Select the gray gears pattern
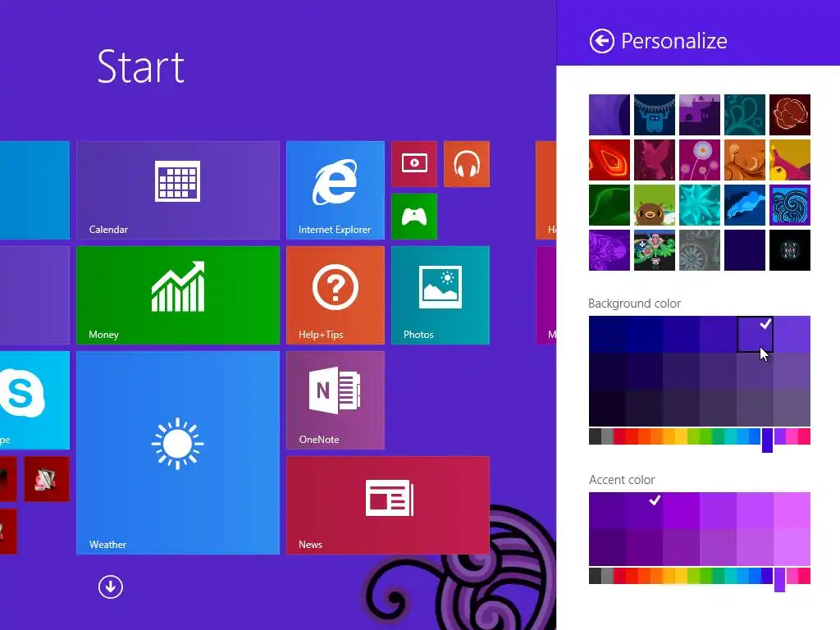840x630 pixels. pyautogui.click(x=699, y=250)
